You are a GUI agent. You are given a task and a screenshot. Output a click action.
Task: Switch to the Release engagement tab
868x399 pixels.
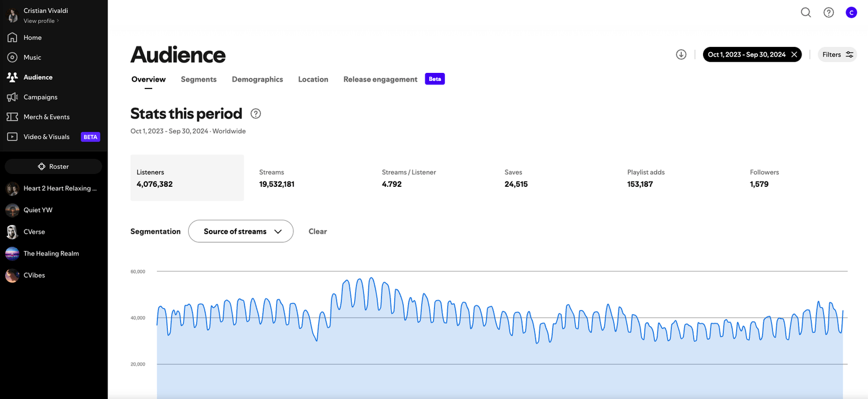(x=380, y=79)
